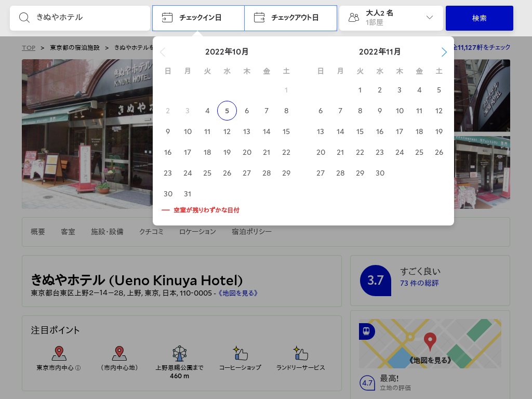Click the 注目ポイント heading
532x399 pixels.
55,330
